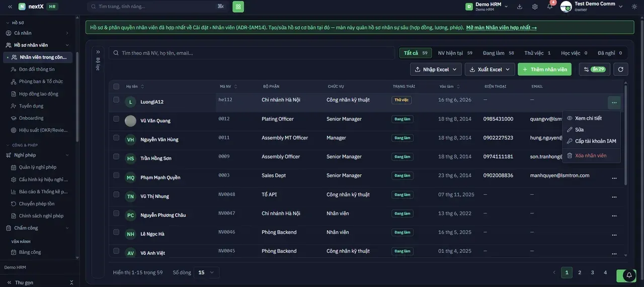Image resolution: width=644 pixels, height=287 pixels.
Task: Collapse the sidebar using the double-chevron icon
Action: 10,7
